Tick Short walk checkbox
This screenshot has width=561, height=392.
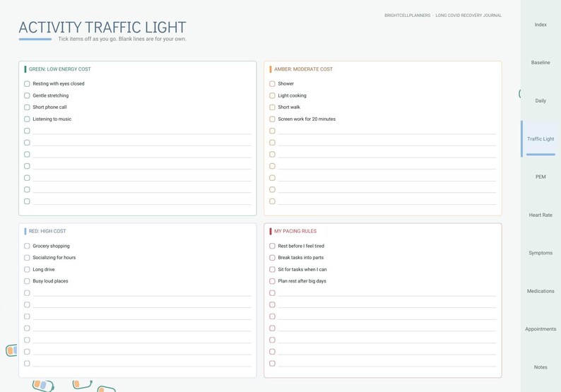point(272,107)
